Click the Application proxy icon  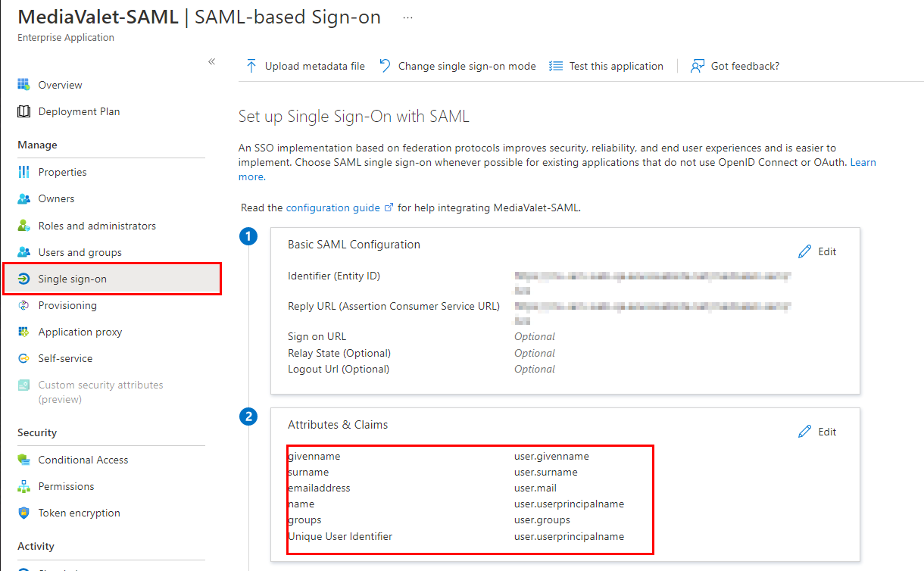23,332
